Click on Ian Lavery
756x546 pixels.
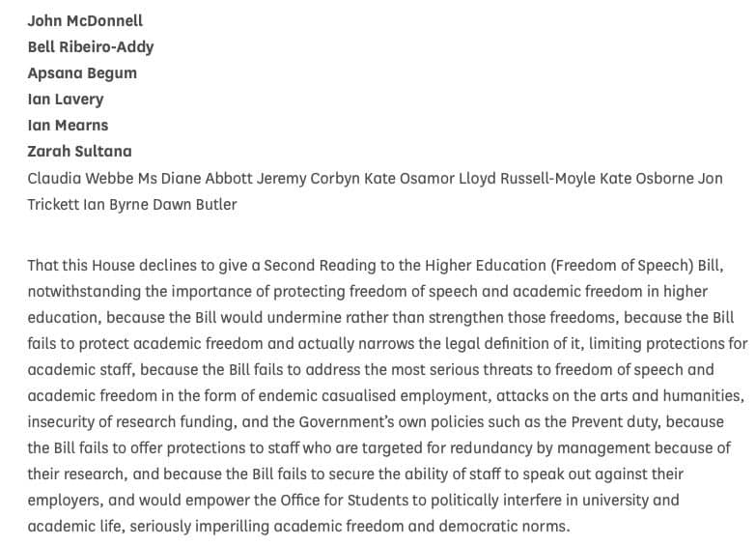point(66,99)
